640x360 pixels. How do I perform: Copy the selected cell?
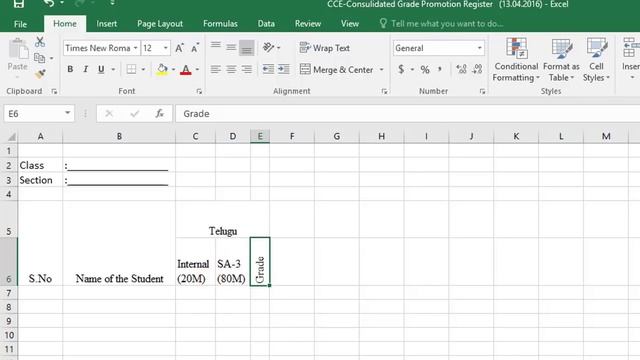click(x=40, y=58)
